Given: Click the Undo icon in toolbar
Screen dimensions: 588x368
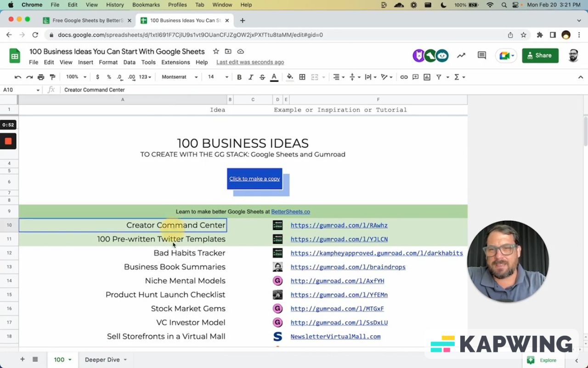Looking at the screenshot, I should (18, 77).
